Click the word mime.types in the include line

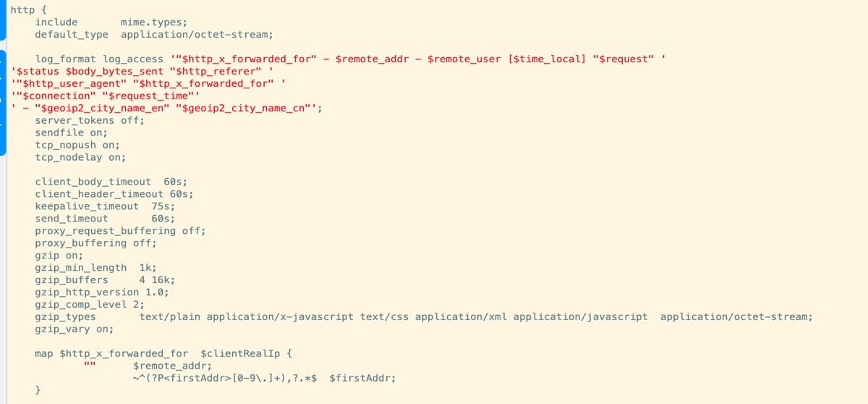[x=154, y=22]
